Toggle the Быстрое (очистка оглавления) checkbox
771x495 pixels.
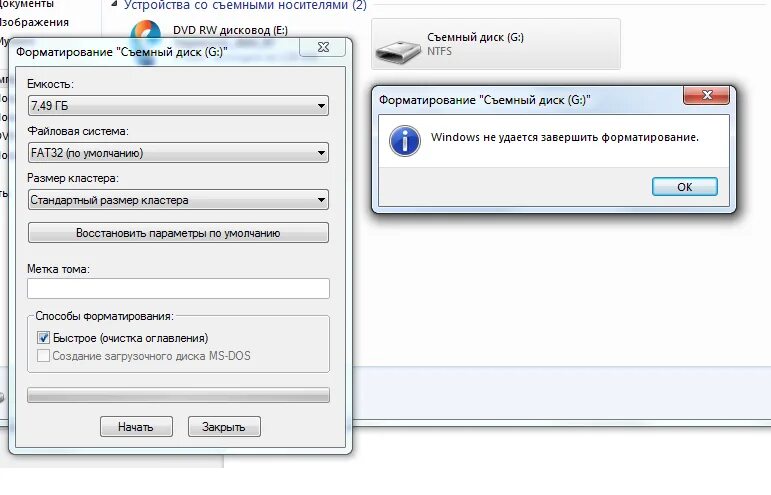click(x=43, y=338)
